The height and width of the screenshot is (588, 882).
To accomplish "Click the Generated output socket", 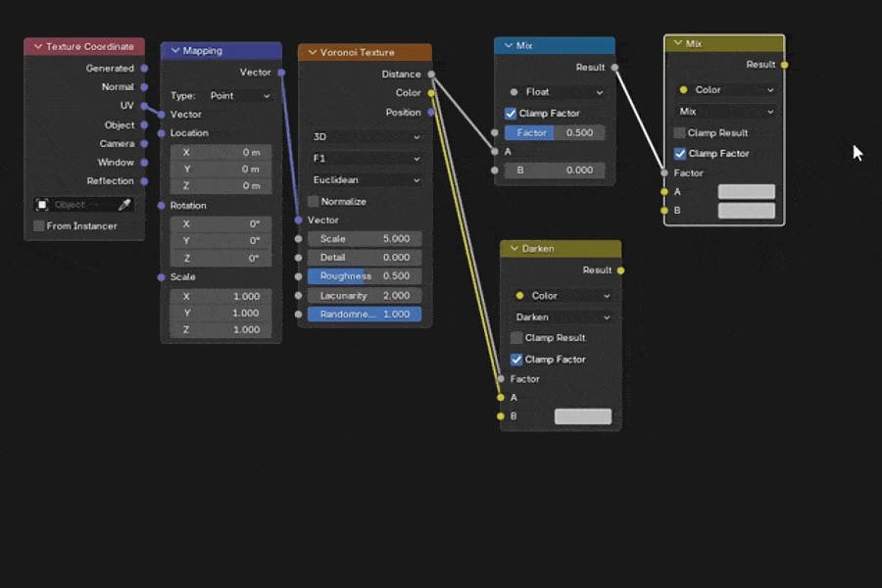I will 145,68.
